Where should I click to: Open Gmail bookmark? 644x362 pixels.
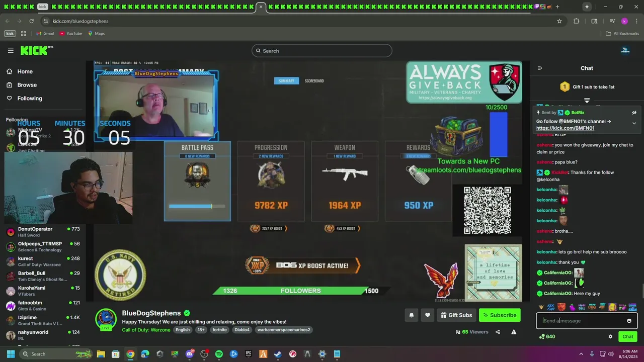click(x=45, y=34)
